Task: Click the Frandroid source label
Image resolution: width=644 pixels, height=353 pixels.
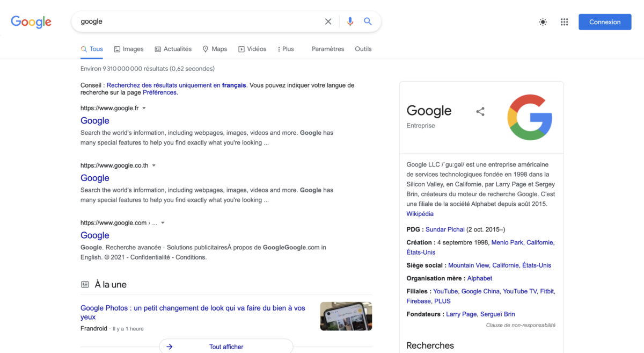Action: coord(94,328)
